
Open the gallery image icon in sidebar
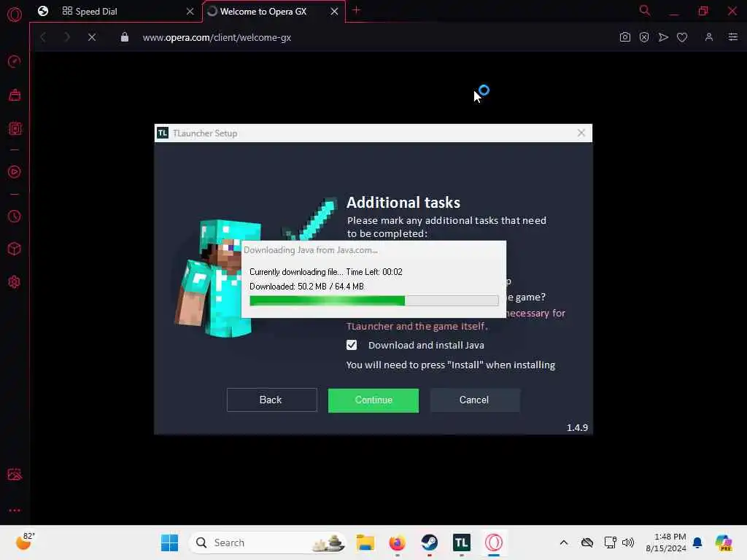pos(15,474)
